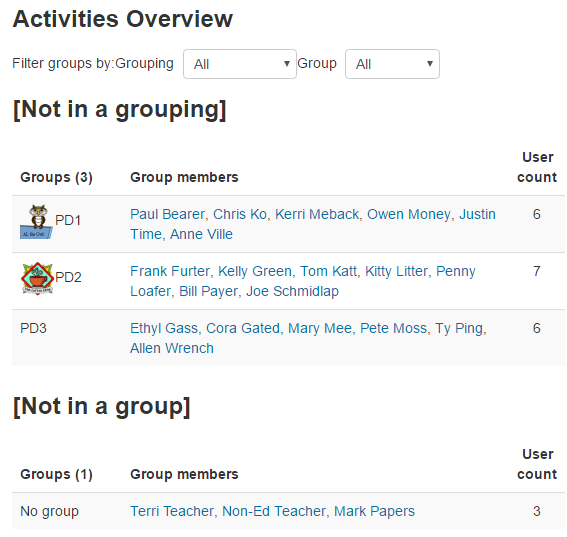Image resolution: width=567 pixels, height=537 pixels.
Task: Click the Mark Papers link
Action: point(374,511)
